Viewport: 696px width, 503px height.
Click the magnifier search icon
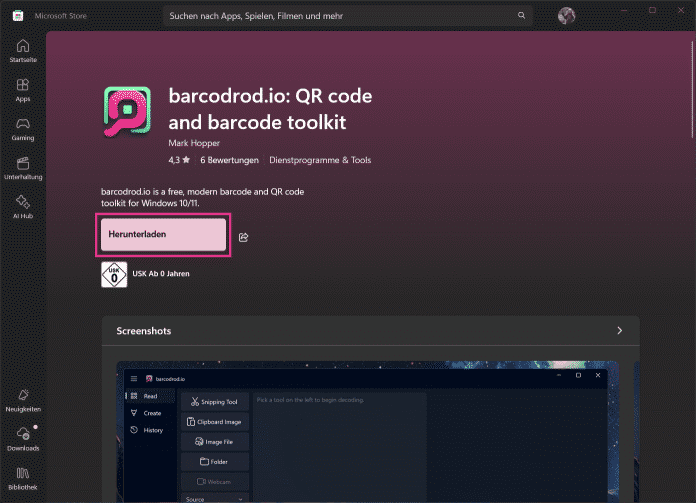(521, 16)
